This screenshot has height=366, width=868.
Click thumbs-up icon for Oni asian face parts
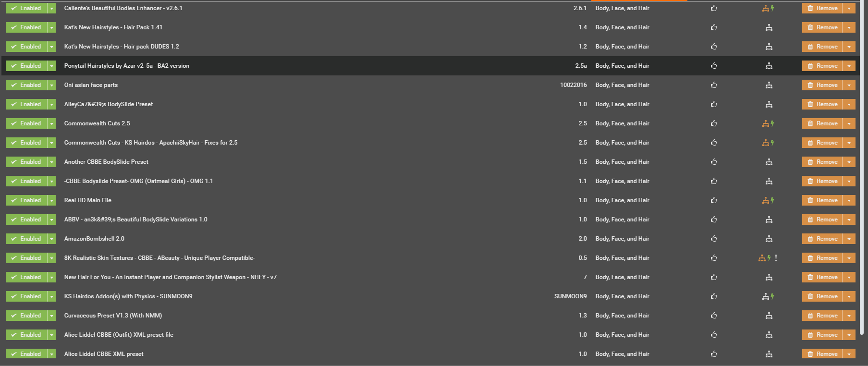pos(714,85)
